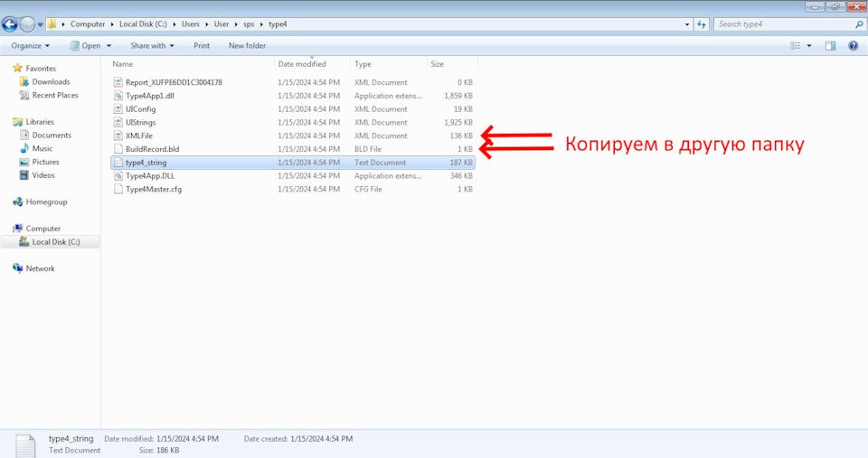Toggle the preview pane button

830,46
